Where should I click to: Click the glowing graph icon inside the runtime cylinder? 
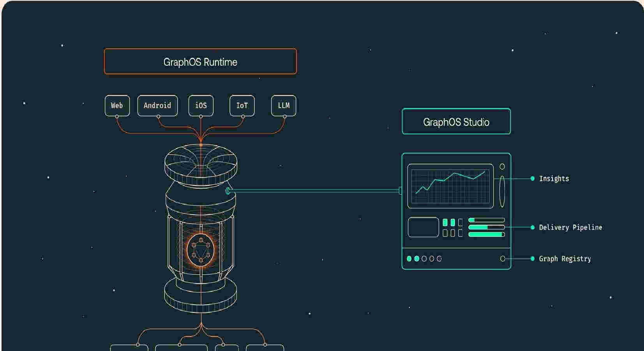click(201, 250)
